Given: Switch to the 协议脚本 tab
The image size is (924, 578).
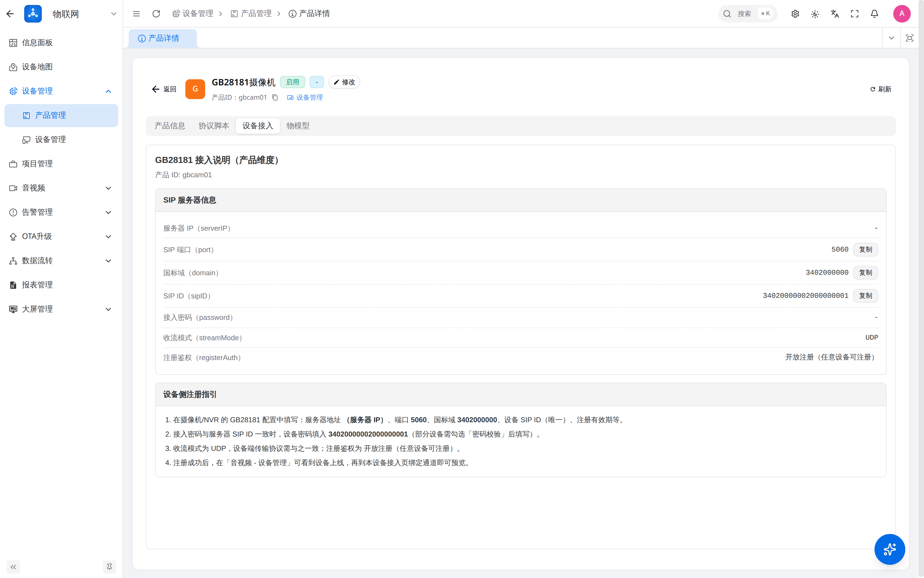Looking at the screenshot, I should tap(214, 126).
